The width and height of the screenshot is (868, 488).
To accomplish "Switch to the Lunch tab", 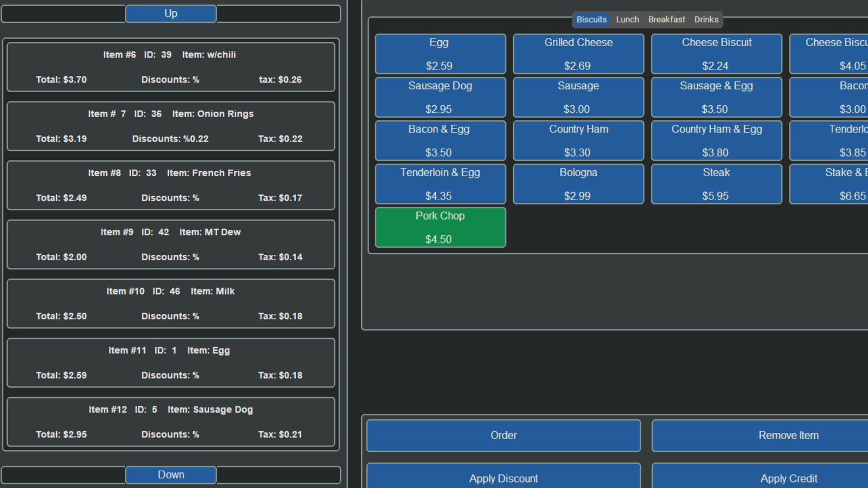I will click(627, 20).
